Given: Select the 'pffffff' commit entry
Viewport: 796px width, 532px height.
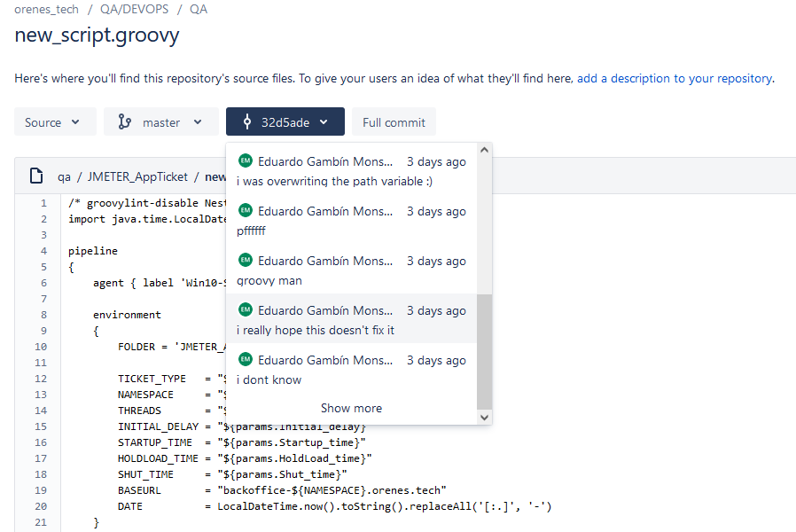Looking at the screenshot, I should 351,220.
